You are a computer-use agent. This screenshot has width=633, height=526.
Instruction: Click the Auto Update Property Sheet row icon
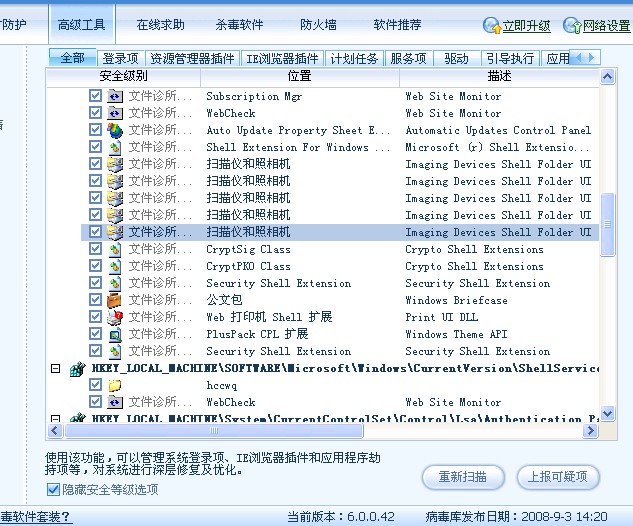click(x=115, y=130)
